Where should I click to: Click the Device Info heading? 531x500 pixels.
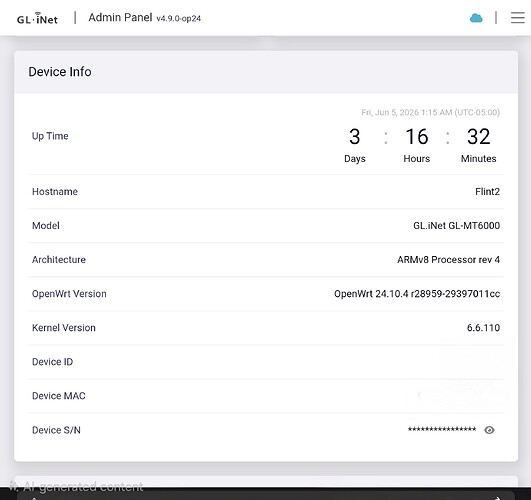coord(60,72)
